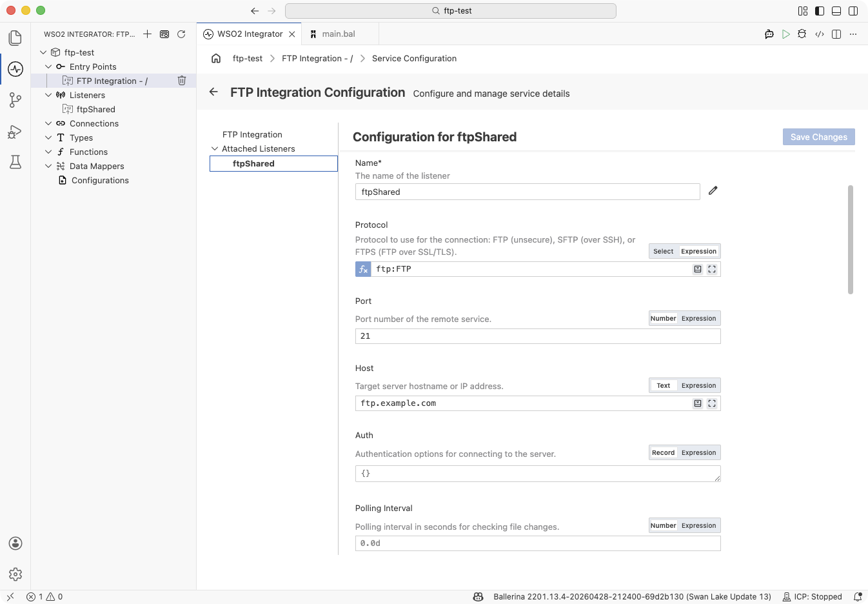
Task: Click 'FTP Integration - /' breadcrumb link
Action: (x=317, y=58)
